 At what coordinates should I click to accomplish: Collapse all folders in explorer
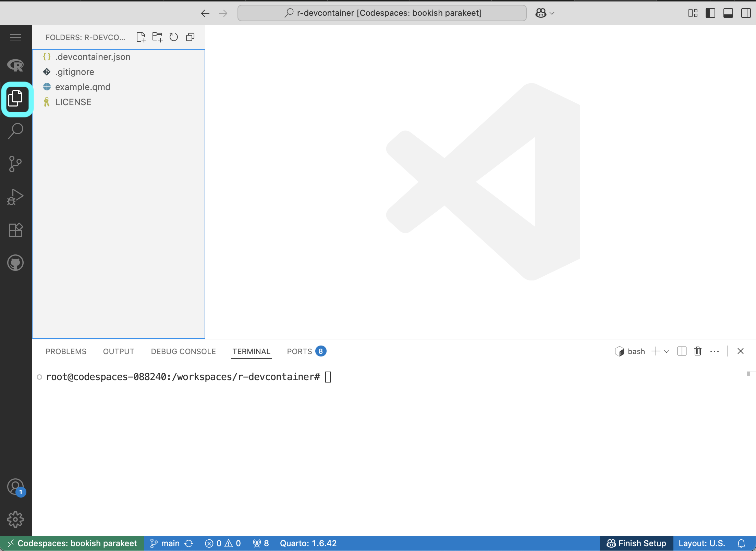point(190,37)
